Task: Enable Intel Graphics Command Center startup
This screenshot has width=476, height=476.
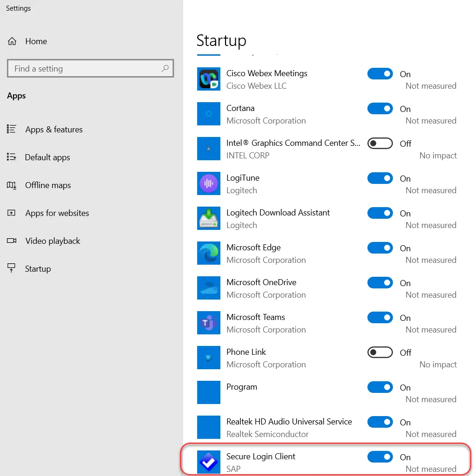Action: pyautogui.click(x=380, y=143)
